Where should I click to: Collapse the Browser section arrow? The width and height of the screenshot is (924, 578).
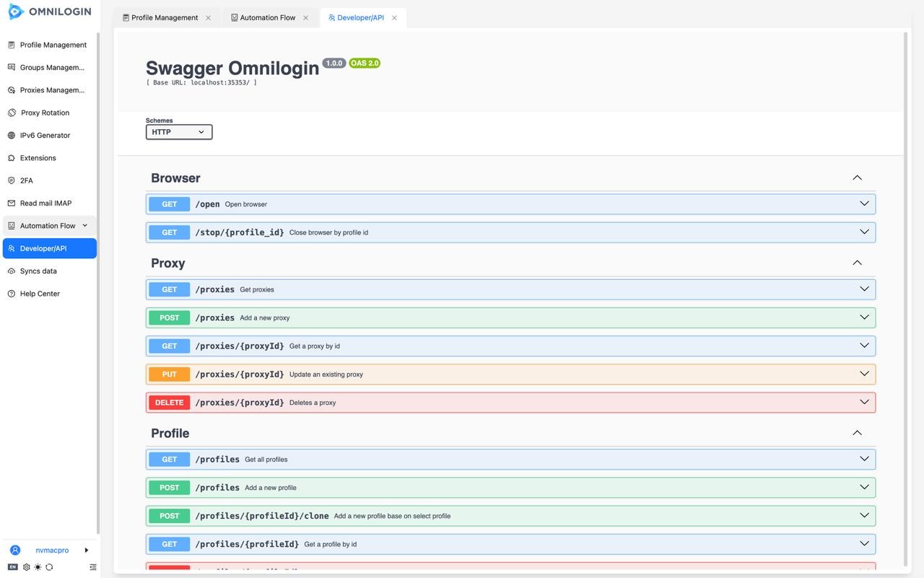coord(857,178)
